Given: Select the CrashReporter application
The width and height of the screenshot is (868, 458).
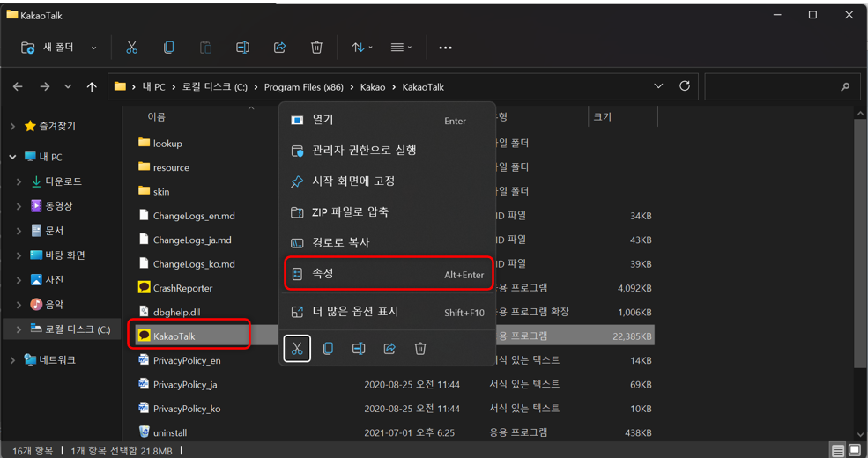Looking at the screenshot, I should (x=182, y=288).
